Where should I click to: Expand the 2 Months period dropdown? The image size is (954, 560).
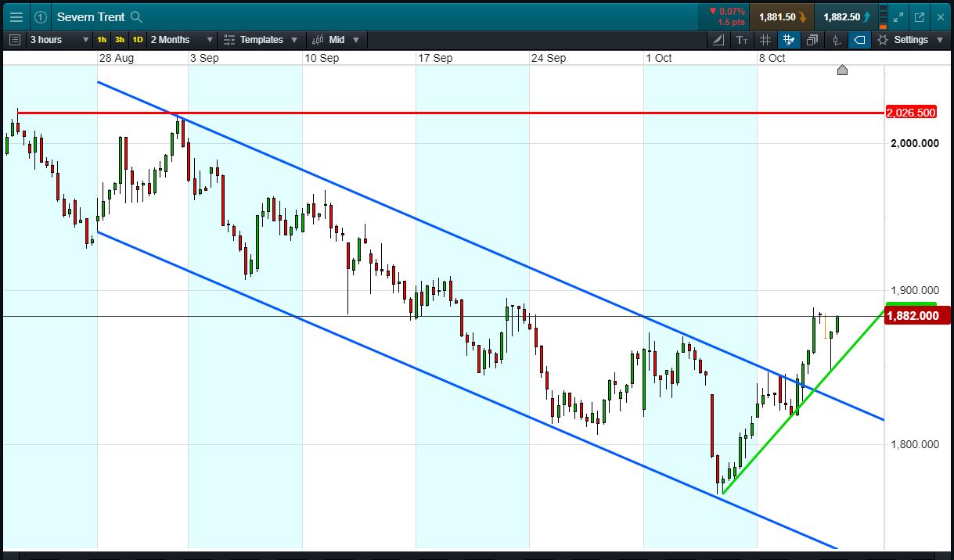[181, 40]
